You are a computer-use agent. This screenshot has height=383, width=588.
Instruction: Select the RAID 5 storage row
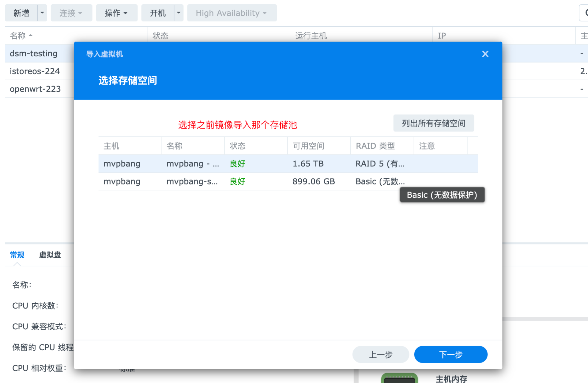[288, 164]
